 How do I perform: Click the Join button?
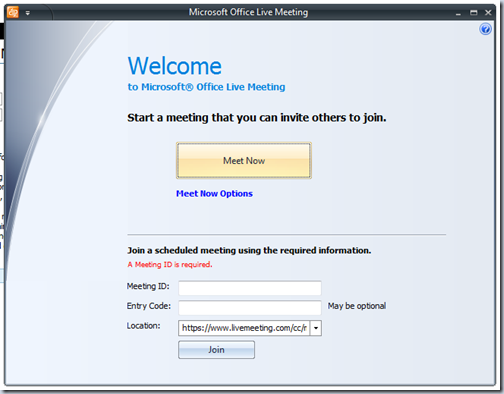[216, 350]
